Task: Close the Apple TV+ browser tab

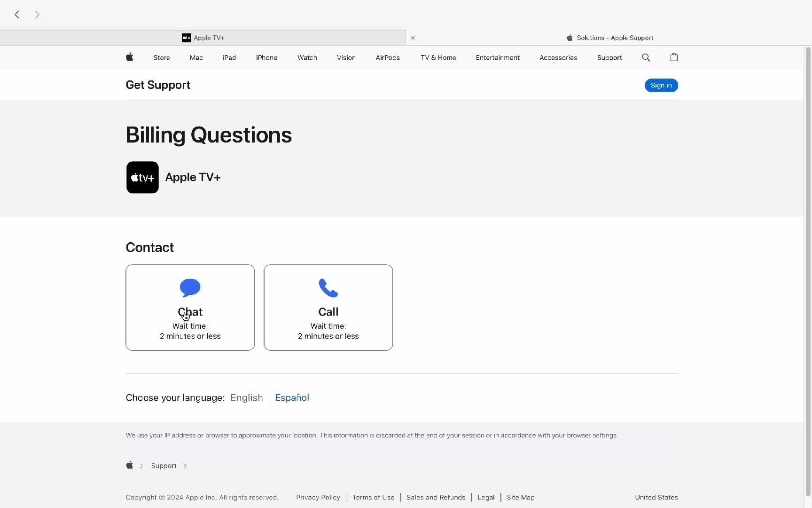Action: pyautogui.click(x=413, y=38)
